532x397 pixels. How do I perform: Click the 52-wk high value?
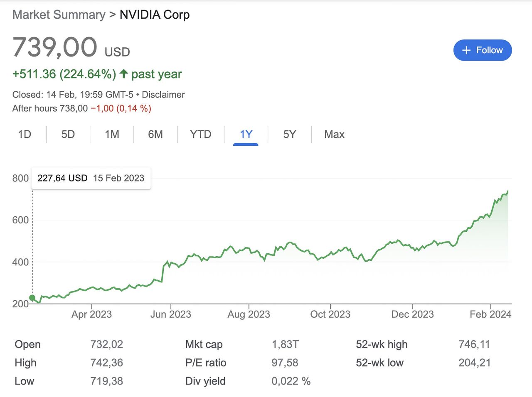click(x=474, y=344)
